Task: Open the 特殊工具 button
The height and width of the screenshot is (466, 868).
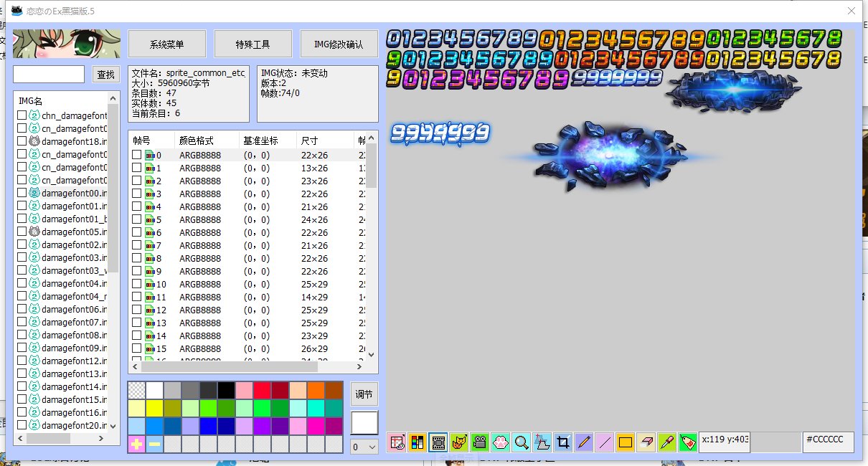Action: [x=253, y=44]
